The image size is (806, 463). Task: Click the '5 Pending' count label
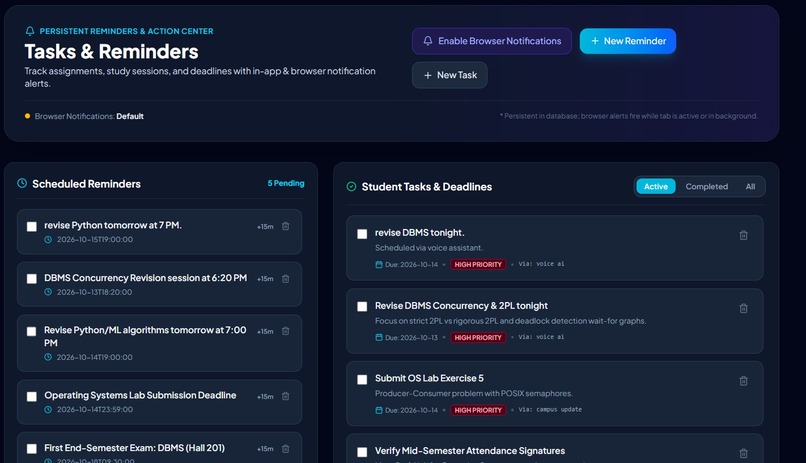286,183
